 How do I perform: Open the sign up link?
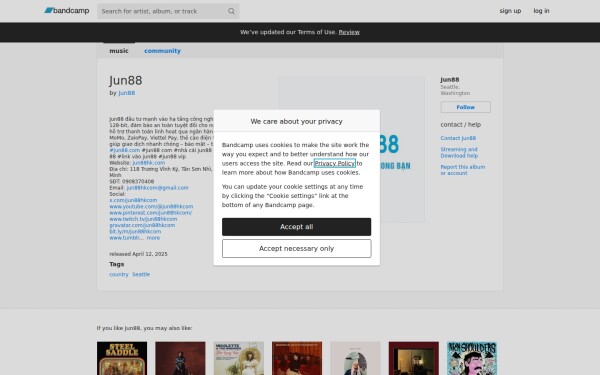(510, 11)
